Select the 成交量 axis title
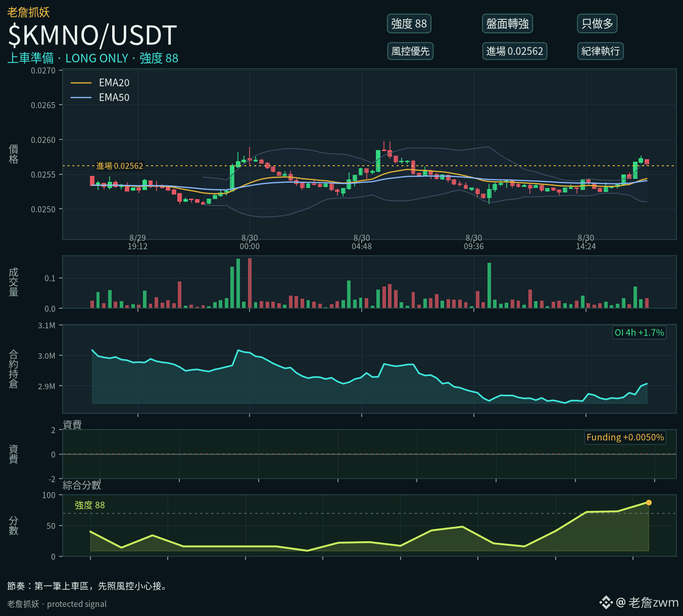This screenshot has width=683, height=616. [14, 282]
